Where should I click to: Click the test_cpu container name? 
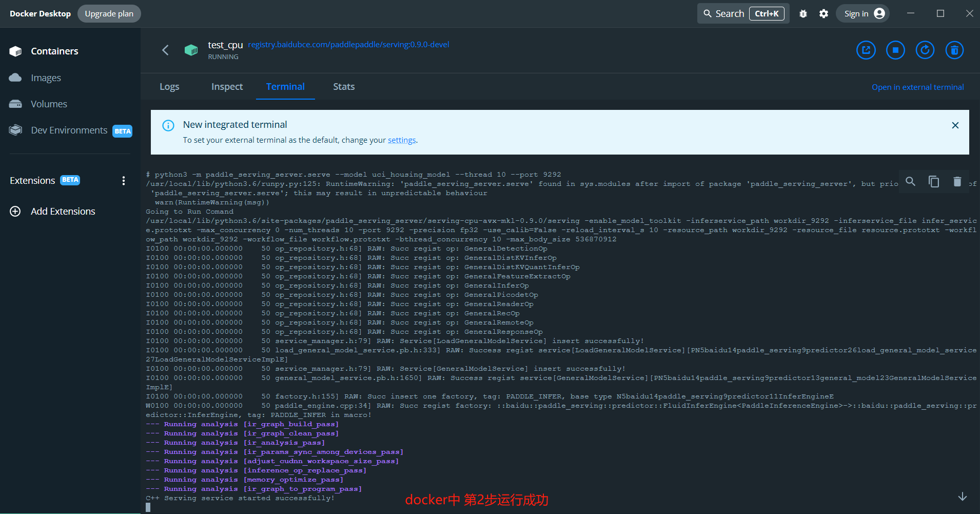pos(225,45)
